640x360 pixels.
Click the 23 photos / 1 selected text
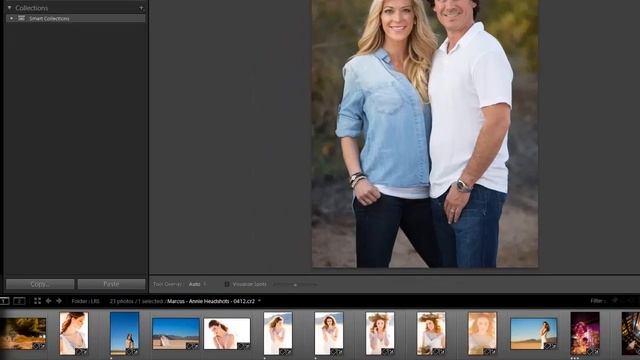pos(136,301)
